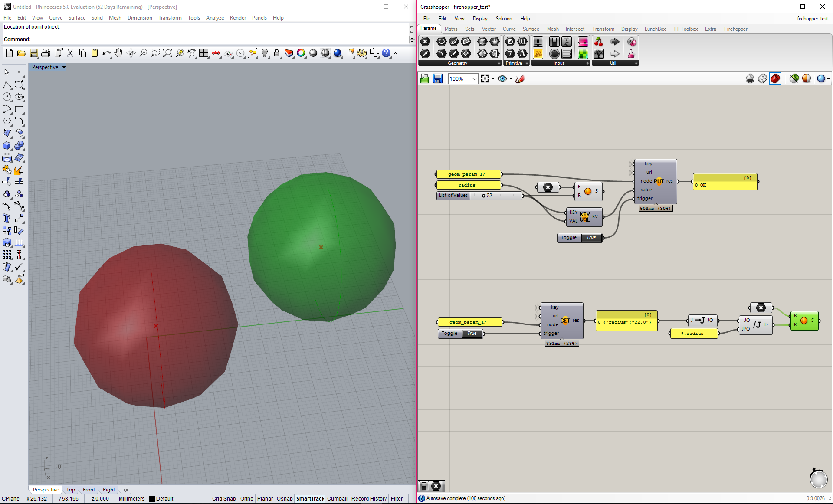Image resolution: width=833 pixels, height=504 pixels.
Task: Click the padlock Lock icon in Rhino toolbar
Action: [x=277, y=53]
